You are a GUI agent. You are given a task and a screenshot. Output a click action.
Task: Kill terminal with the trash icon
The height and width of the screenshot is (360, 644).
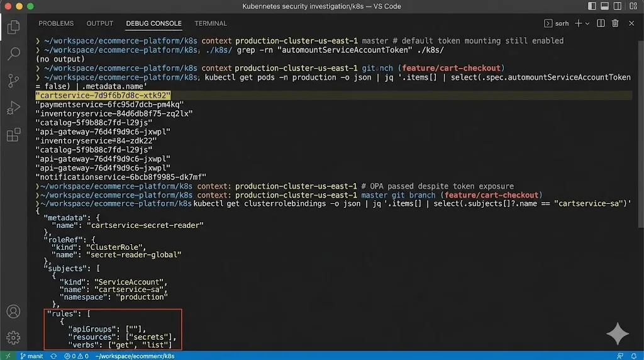615,23
